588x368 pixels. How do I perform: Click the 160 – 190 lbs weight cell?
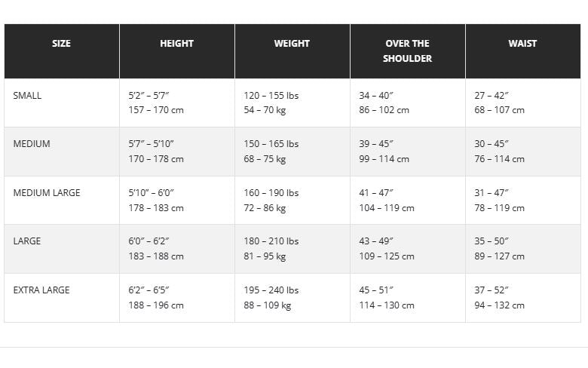pyautogui.click(x=271, y=193)
